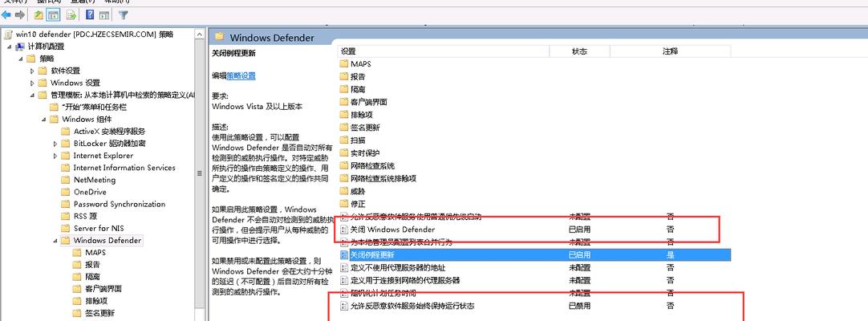This screenshot has height=321, width=868.
Task: Open the 策略设置 edit link
Action: click(x=241, y=75)
